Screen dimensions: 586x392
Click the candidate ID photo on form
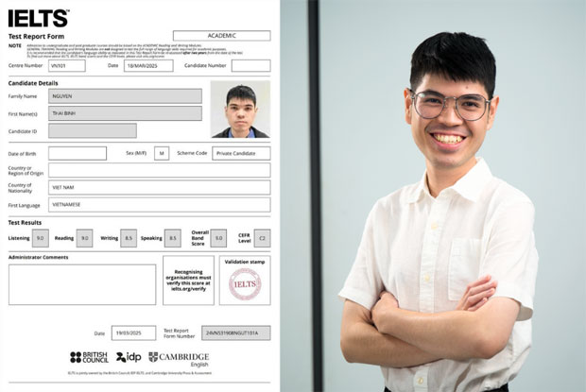[240, 110]
